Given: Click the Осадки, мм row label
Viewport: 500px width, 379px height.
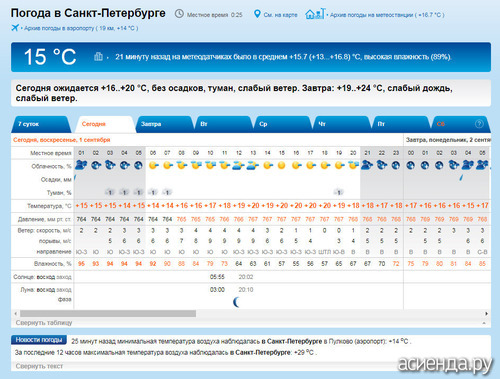Looking at the screenshot, I should pyautogui.click(x=56, y=179).
